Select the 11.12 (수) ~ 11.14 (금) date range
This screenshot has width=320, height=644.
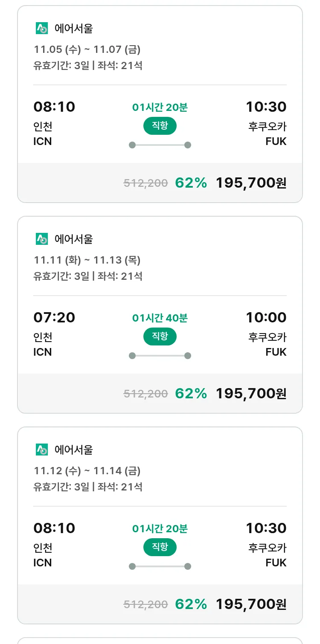[87, 471]
